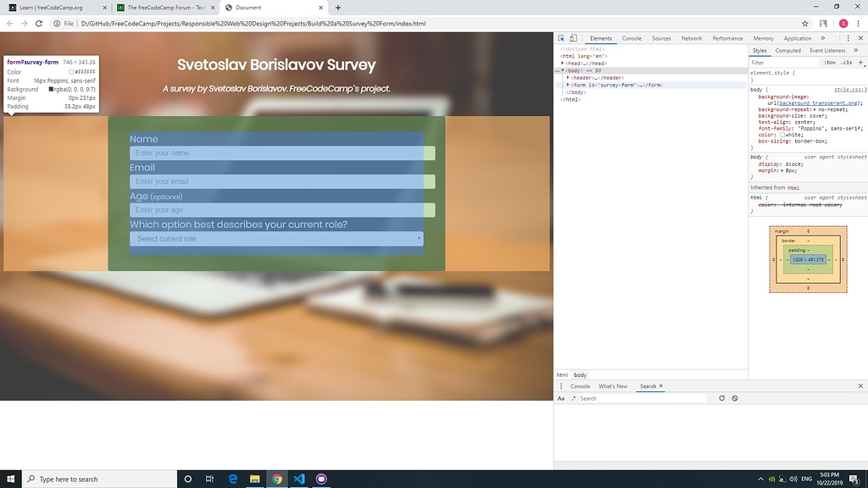The image size is (868, 488).
Task: Enable match case in the Search drawer
Action: point(561,398)
